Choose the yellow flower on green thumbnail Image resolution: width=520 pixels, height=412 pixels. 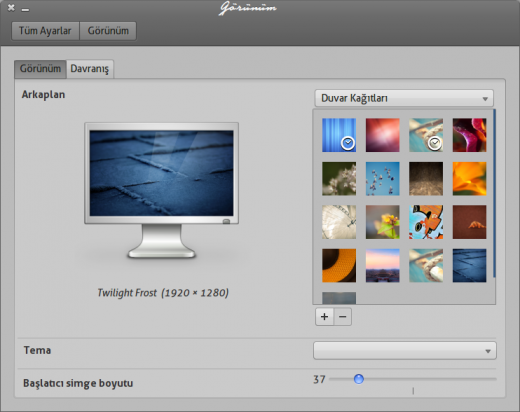click(382, 222)
